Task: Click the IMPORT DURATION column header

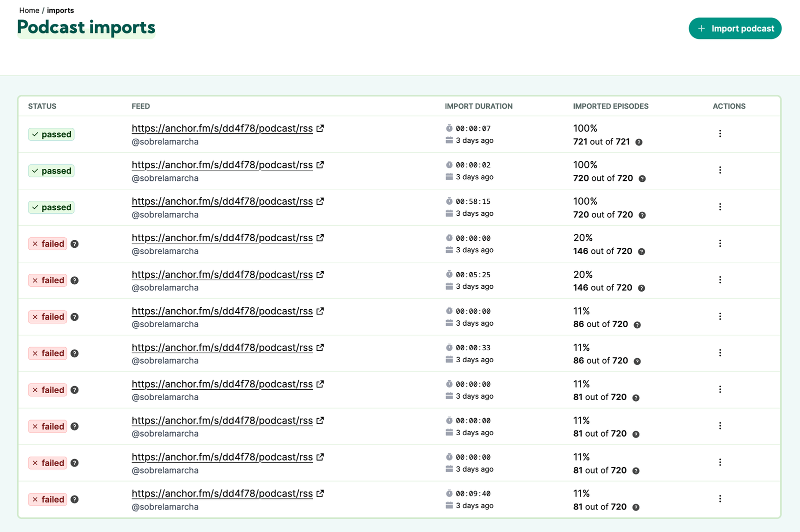Action: [x=478, y=106]
